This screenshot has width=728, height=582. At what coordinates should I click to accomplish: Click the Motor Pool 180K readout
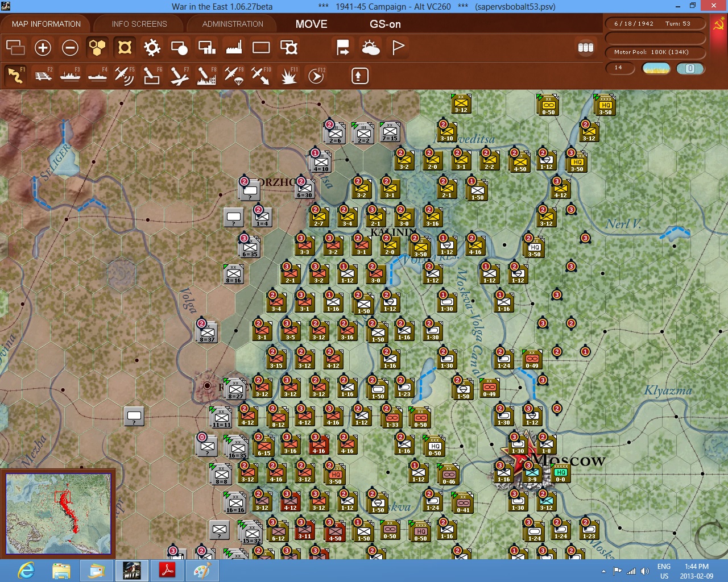(656, 52)
